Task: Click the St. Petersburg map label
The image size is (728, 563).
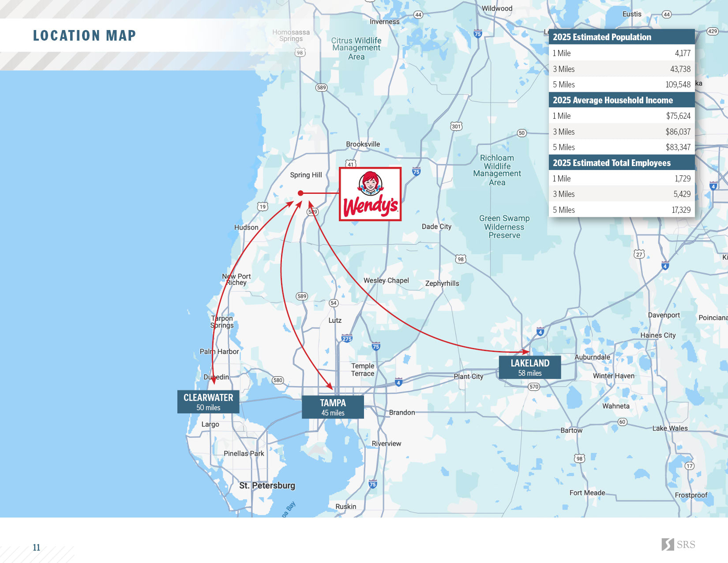Action: (267, 485)
